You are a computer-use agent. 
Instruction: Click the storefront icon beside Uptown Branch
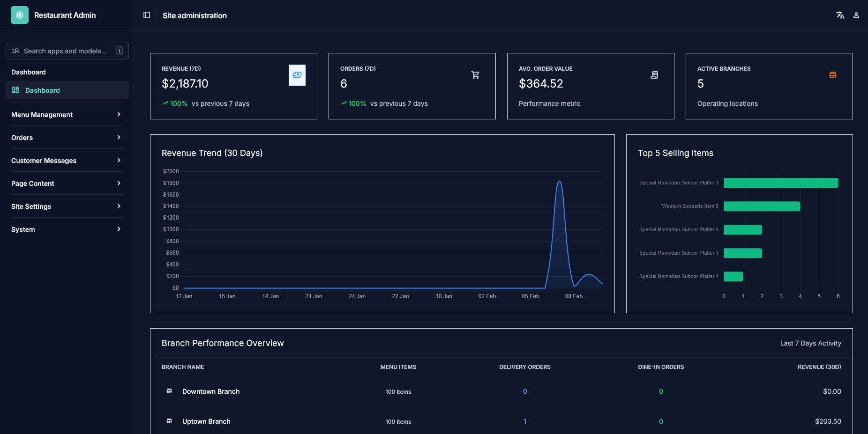click(x=169, y=421)
